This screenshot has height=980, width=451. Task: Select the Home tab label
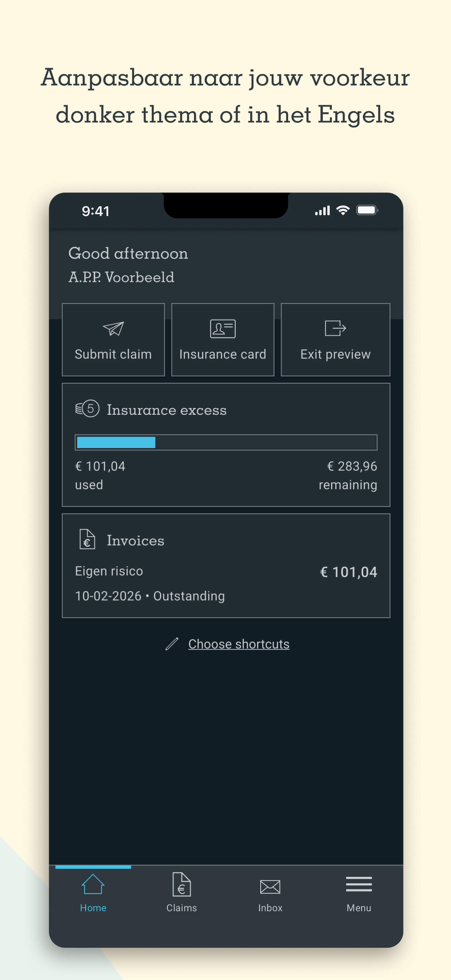93,908
